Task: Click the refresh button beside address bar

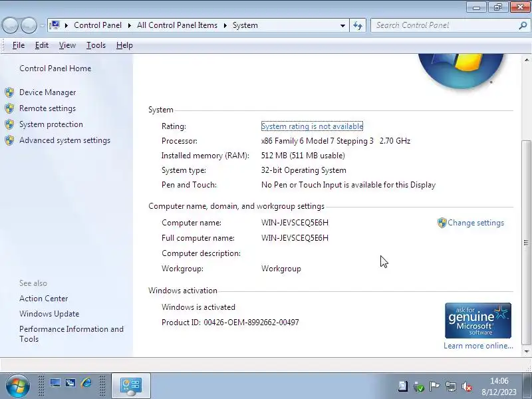Action: tap(358, 25)
